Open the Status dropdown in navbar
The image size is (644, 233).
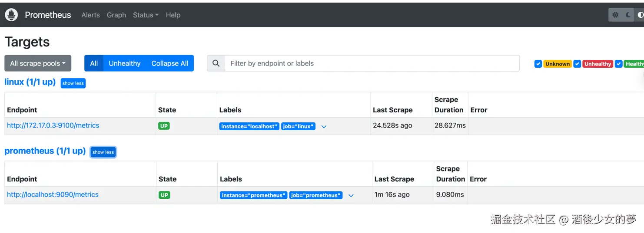[146, 15]
